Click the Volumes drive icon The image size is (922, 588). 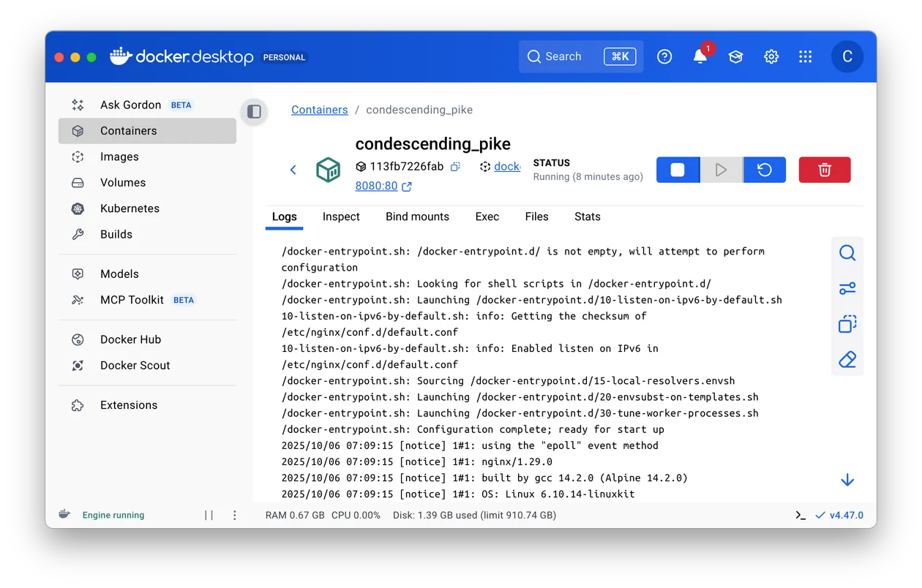coord(78,183)
